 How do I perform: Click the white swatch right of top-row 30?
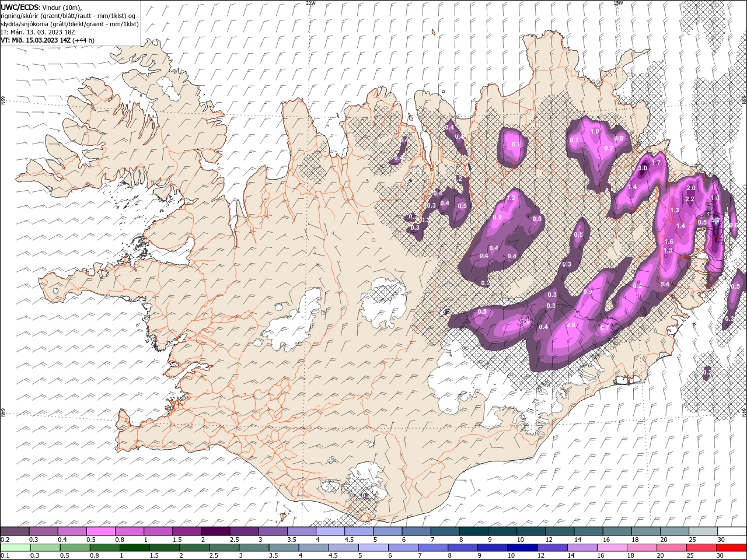pyautogui.click(x=732, y=531)
